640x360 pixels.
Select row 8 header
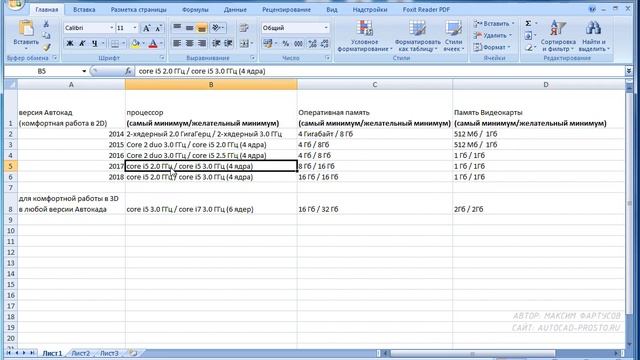tap(10, 204)
